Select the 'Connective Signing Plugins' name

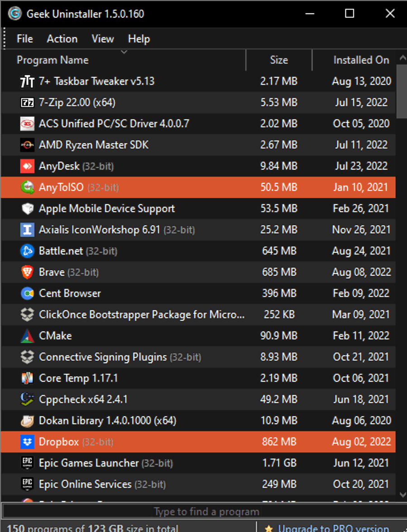coord(103,357)
